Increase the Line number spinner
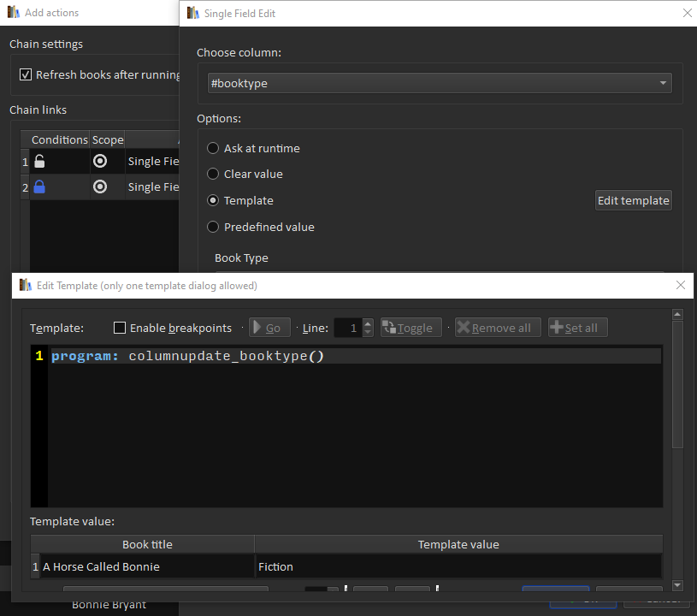The image size is (697, 616). (368, 323)
